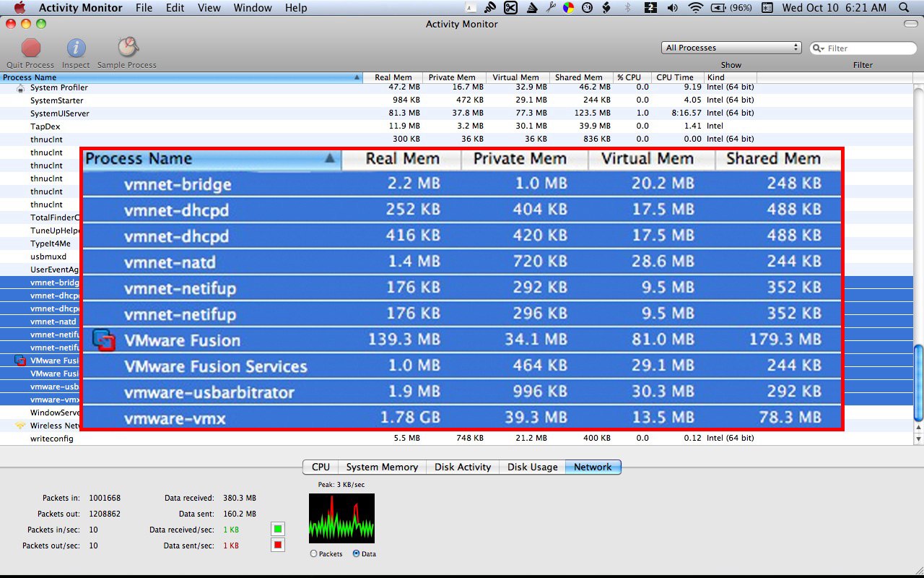
Task: Click the Quit Process stop-sign icon
Action: [30, 48]
